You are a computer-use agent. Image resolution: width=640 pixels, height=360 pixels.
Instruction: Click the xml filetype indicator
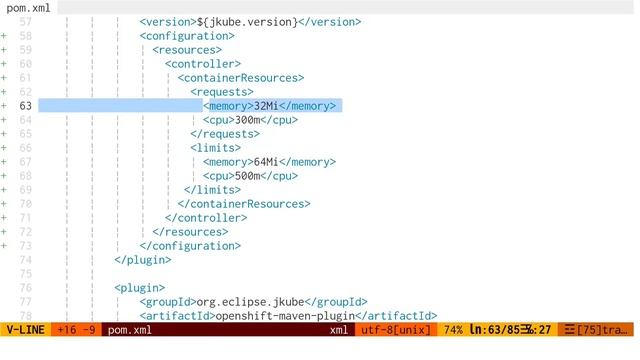click(x=339, y=330)
